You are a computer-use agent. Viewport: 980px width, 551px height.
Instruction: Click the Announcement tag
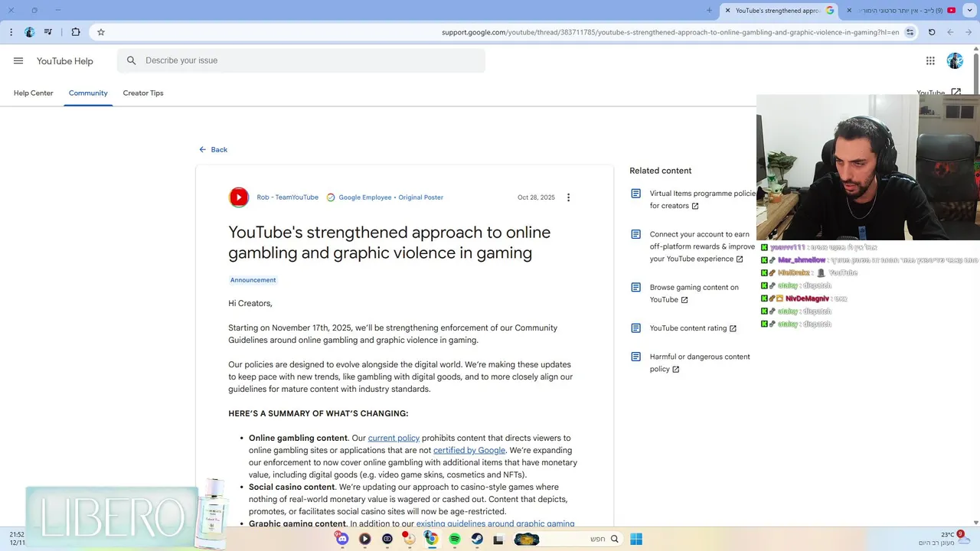(253, 280)
